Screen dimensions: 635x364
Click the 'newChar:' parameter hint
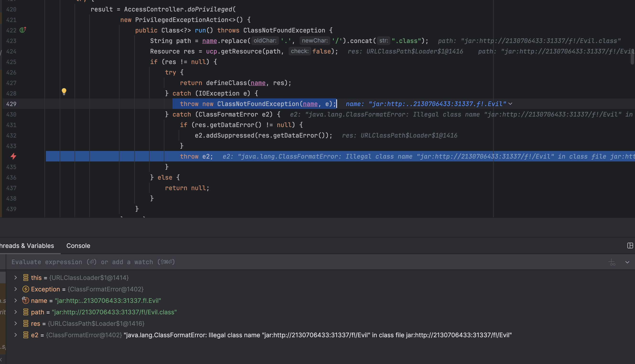tap(315, 41)
